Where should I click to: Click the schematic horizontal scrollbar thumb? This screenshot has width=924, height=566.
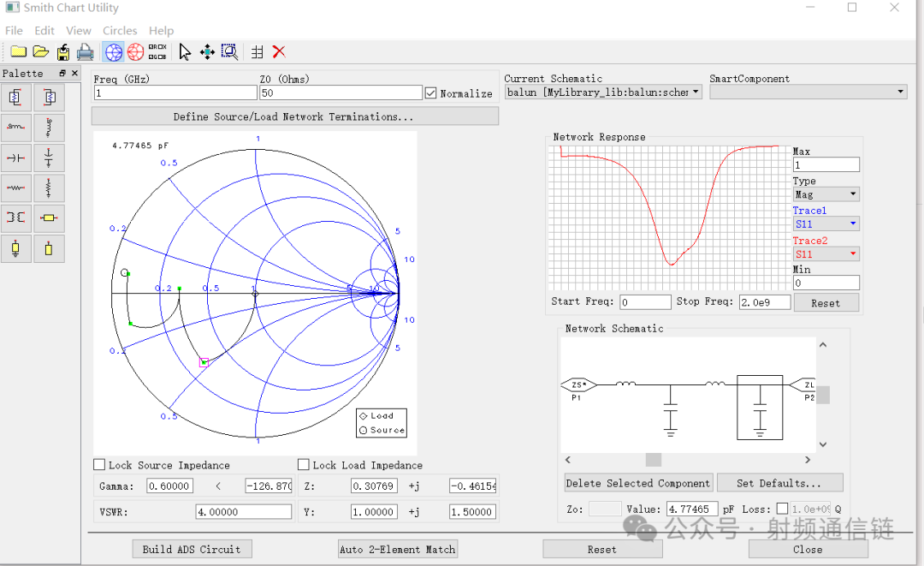654,459
